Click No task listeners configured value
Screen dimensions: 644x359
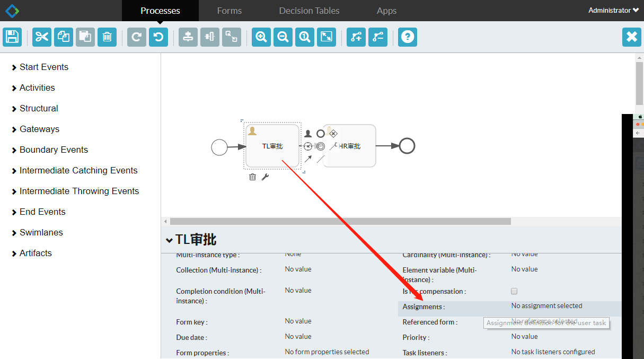(553, 352)
